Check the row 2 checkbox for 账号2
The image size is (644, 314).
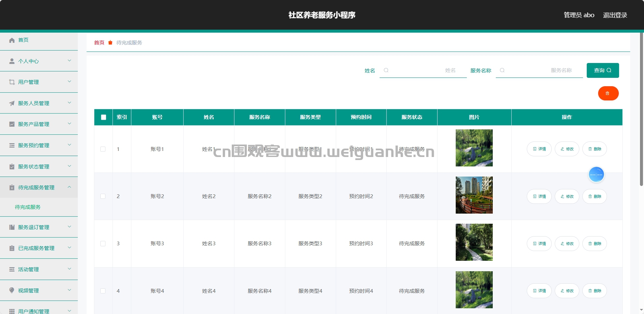click(x=103, y=196)
